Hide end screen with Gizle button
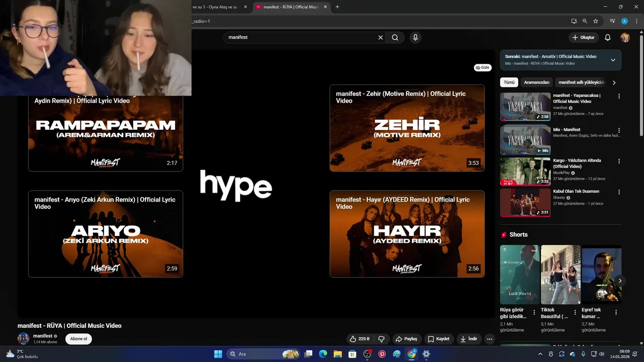 (482, 67)
